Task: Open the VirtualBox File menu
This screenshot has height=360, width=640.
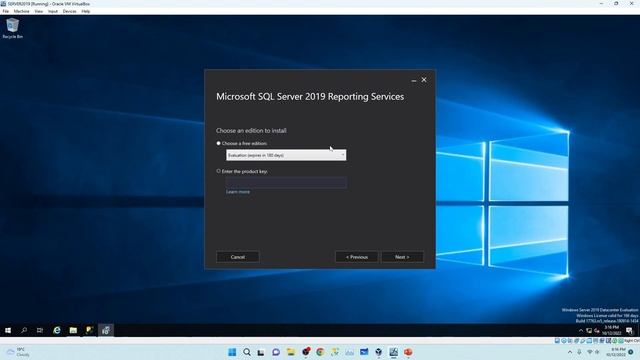Action: tap(6, 11)
